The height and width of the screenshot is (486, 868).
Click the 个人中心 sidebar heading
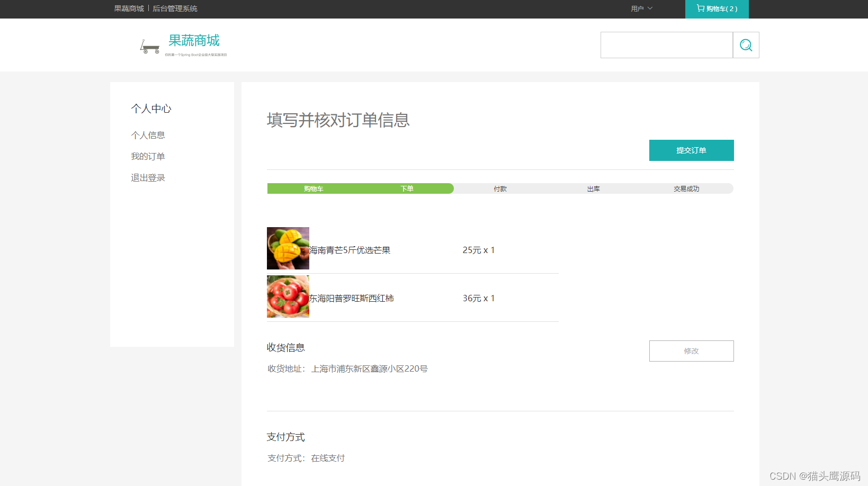[x=151, y=109]
